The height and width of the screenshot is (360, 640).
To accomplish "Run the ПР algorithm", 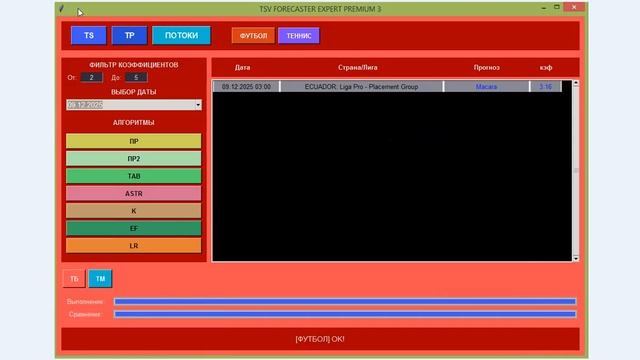I will point(133,141).
